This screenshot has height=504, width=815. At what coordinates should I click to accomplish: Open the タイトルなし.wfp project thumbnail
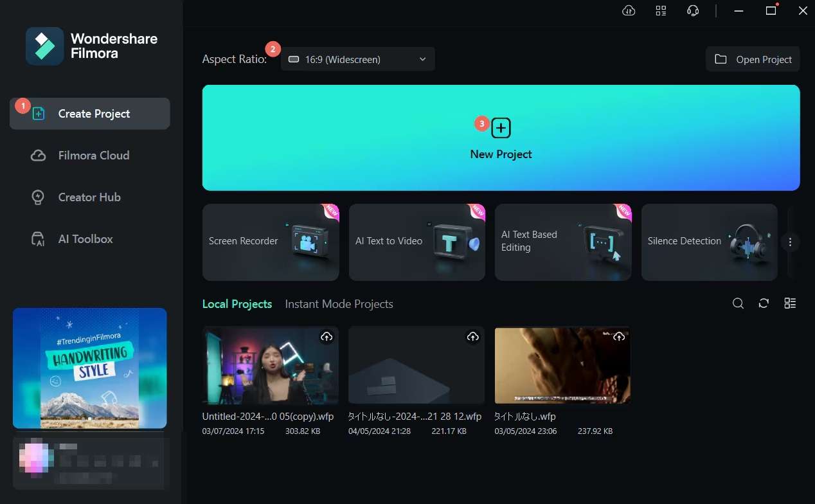[563, 364]
